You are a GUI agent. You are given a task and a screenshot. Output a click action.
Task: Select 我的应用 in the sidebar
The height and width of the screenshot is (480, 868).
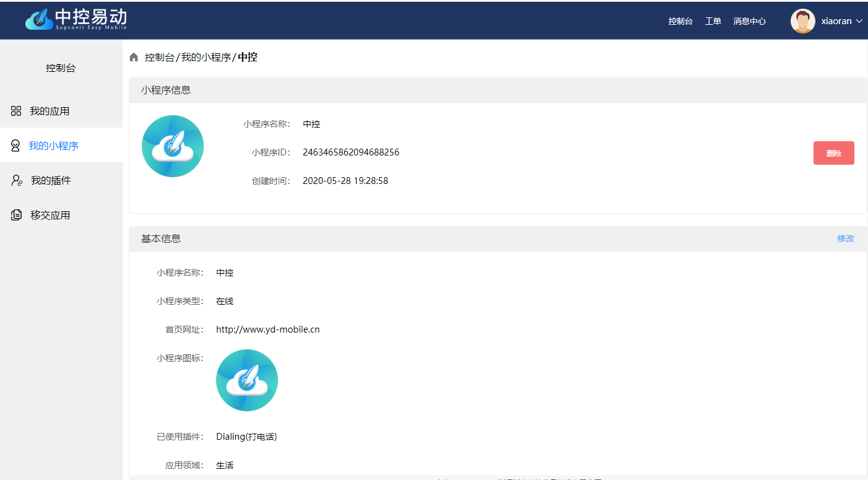(x=61, y=111)
